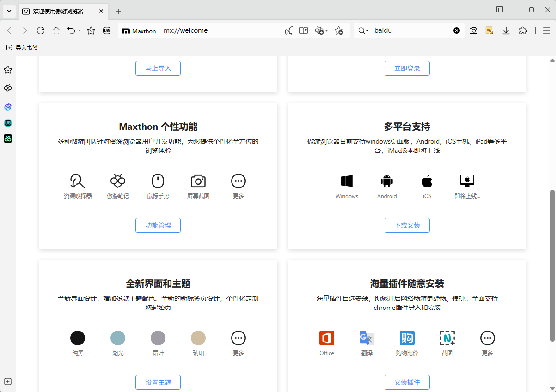Click the 安装插件 button
Image resolution: width=556 pixels, height=392 pixels.
(x=407, y=382)
